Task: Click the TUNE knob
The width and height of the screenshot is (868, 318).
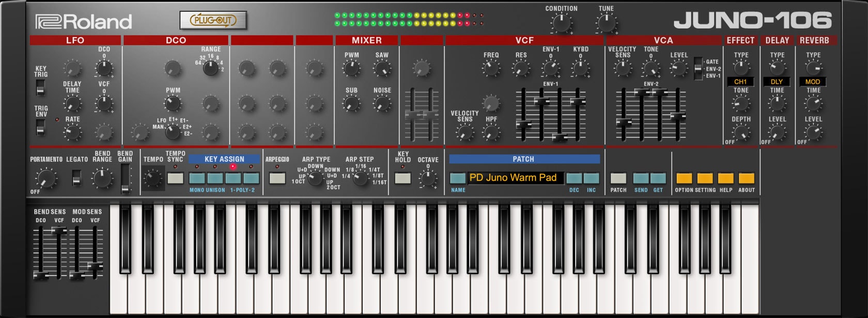Action: pyautogui.click(x=606, y=24)
